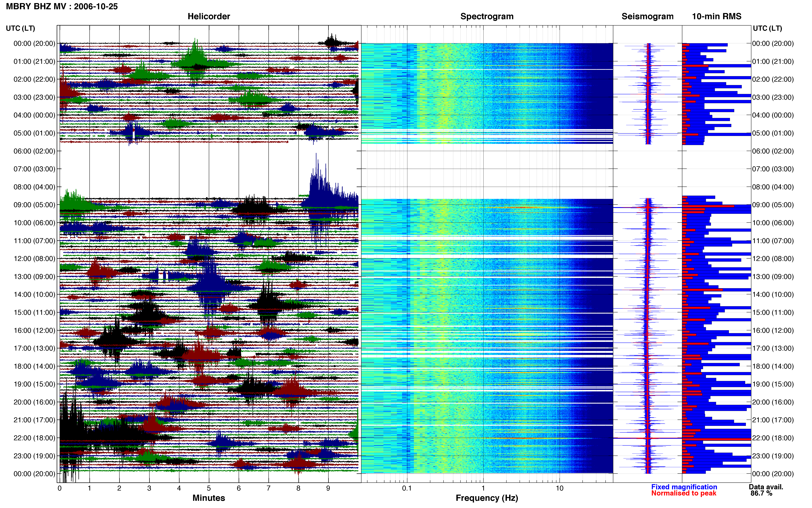Viewport: 812px width, 508px height.
Task: Click the left '19:00 (15:00)' time label
Action: [34, 384]
